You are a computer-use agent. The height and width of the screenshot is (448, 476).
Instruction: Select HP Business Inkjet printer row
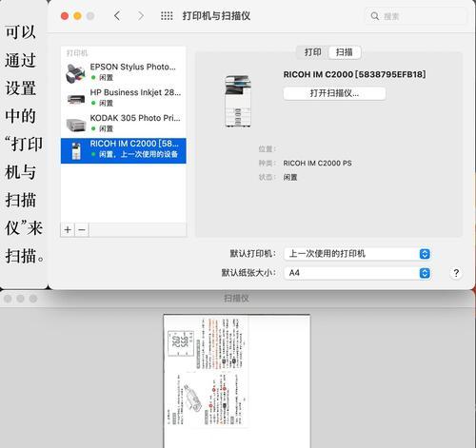click(x=124, y=98)
